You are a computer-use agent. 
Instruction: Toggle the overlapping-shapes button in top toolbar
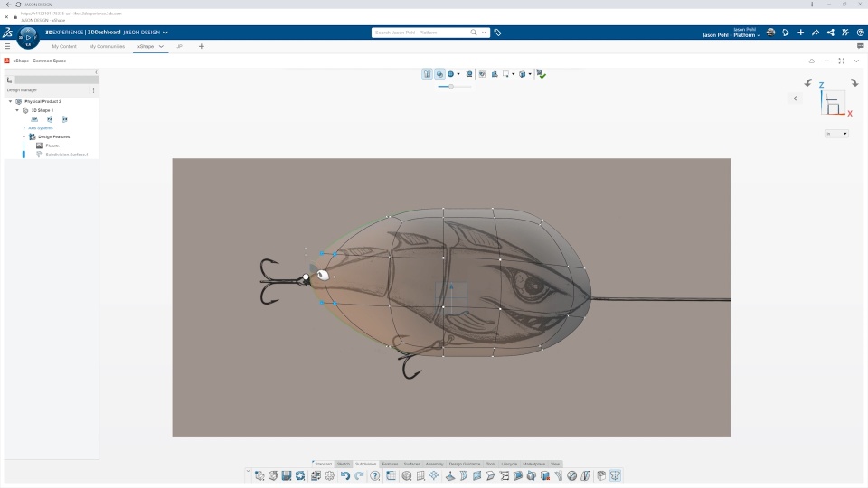click(x=439, y=74)
